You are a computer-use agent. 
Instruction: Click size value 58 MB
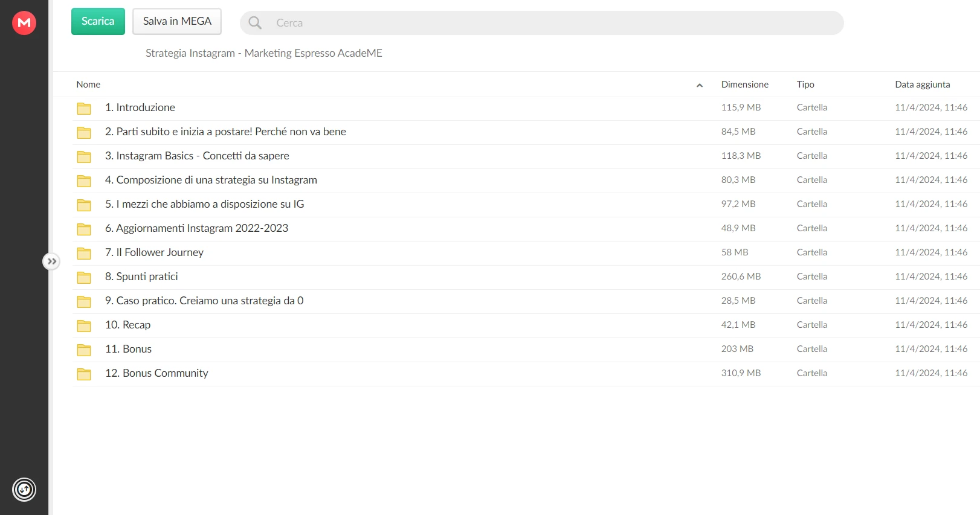tap(735, 252)
